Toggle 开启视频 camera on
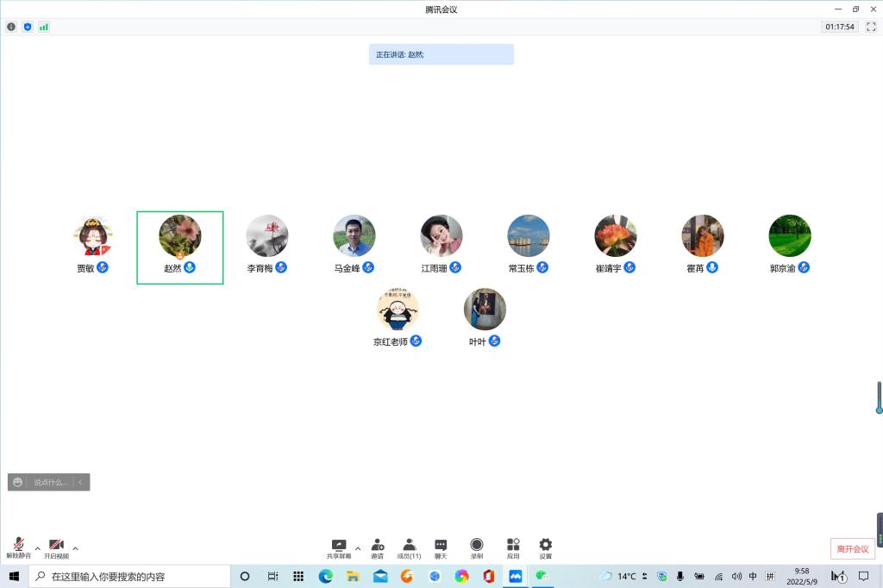 [56, 547]
